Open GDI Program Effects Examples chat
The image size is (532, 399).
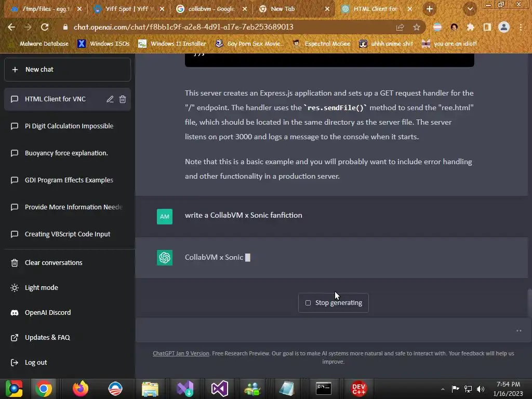[x=68, y=180]
